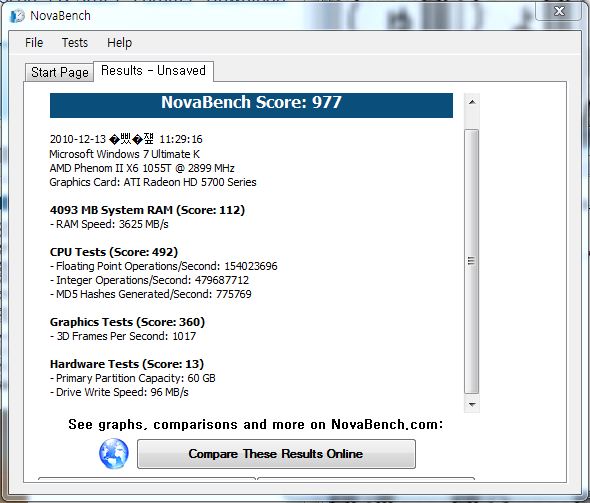This screenshot has height=503, width=590.
Task: Click the 3D Frames Per Second: 1017 line
Action: pyautogui.click(x=123, y=336)
